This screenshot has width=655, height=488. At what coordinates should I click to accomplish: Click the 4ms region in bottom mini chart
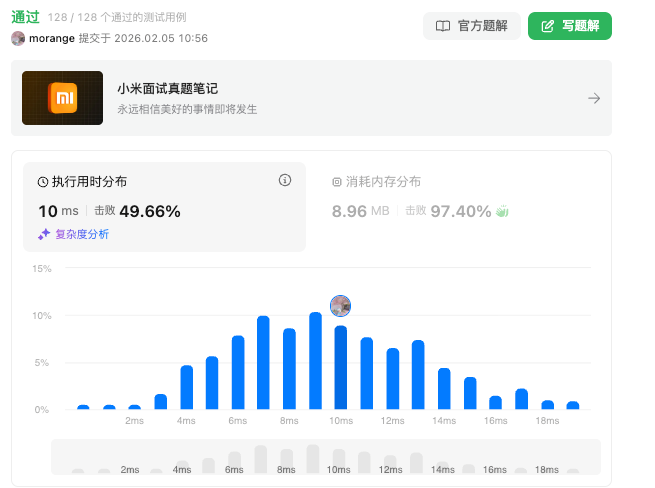point(182,466)
